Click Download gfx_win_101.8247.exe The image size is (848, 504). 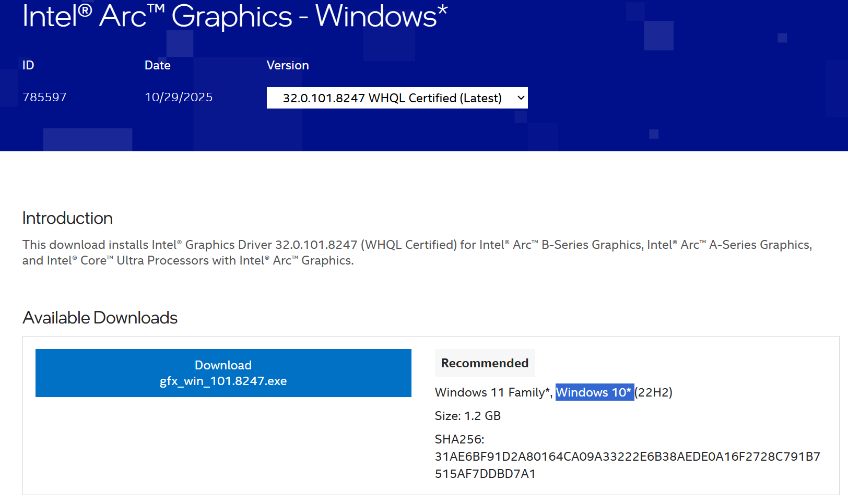(x=223, y=373)
